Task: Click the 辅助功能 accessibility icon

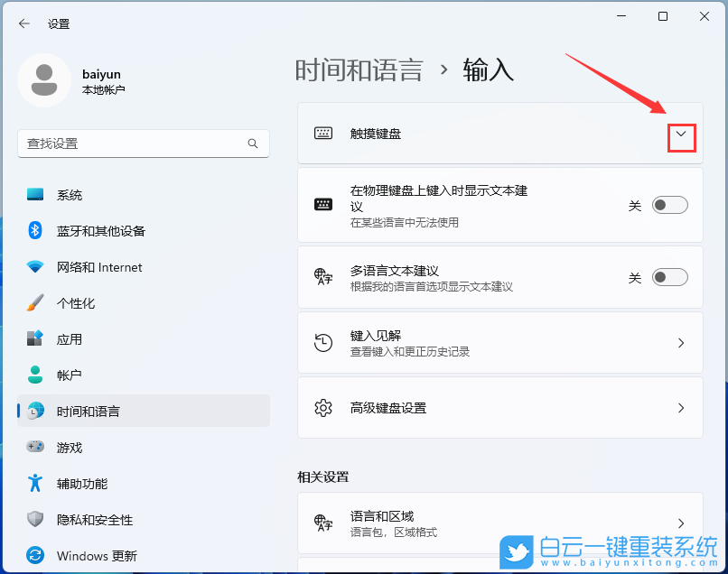Action: click(36, 484)
